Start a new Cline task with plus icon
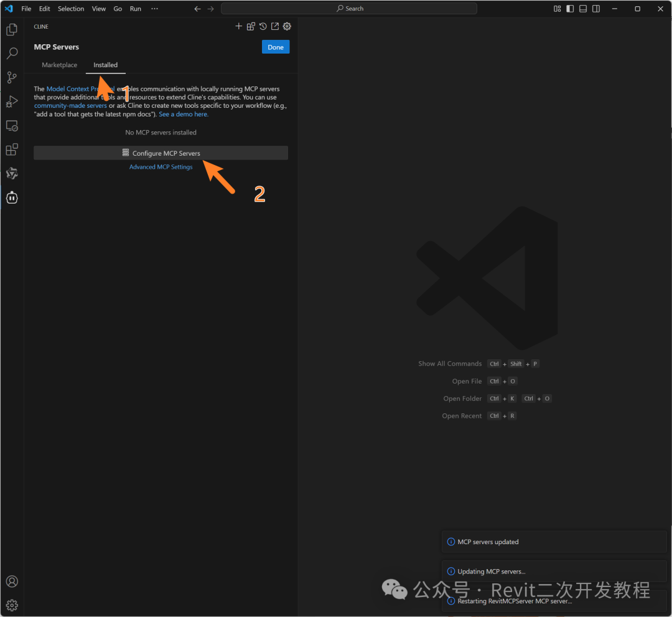Image resolution: width=672 pixels, height=617 pixels. pyautogui.click(x=239, y=26)
